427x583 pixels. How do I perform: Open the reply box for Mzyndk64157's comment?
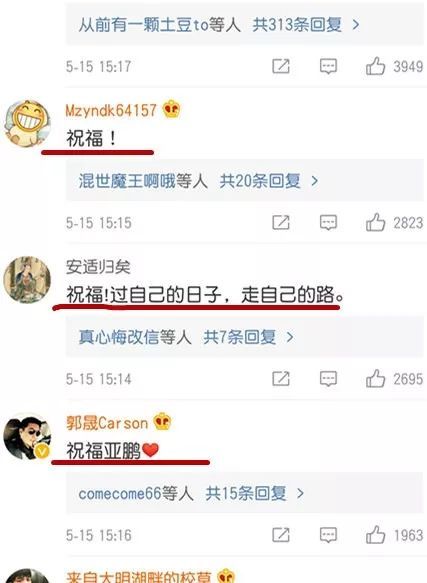[x=328, y=223]
